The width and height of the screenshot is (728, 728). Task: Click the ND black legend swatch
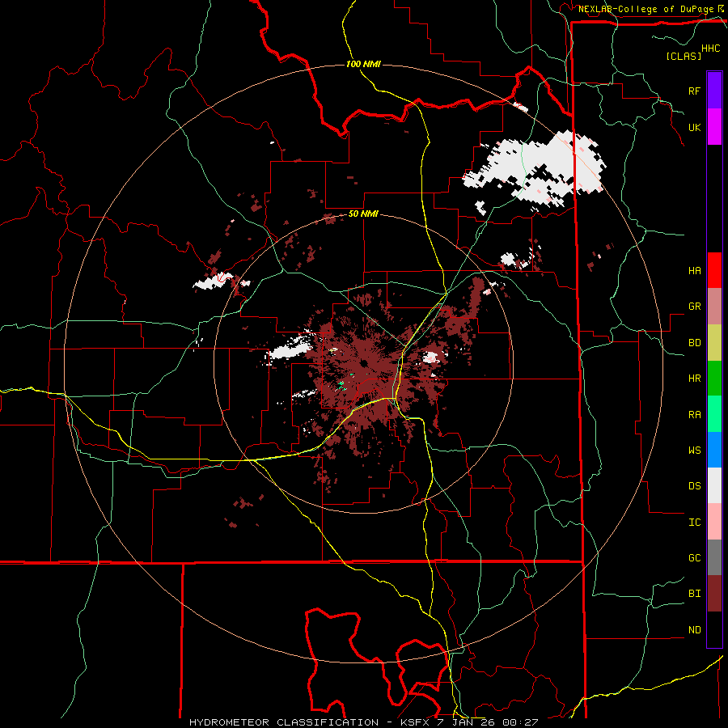click(714, 629)
